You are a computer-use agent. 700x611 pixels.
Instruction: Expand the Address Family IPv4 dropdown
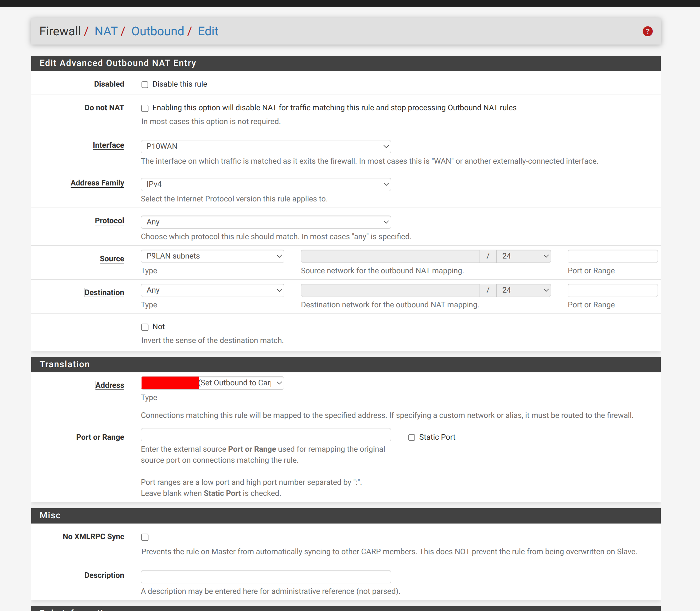point(266,184)
